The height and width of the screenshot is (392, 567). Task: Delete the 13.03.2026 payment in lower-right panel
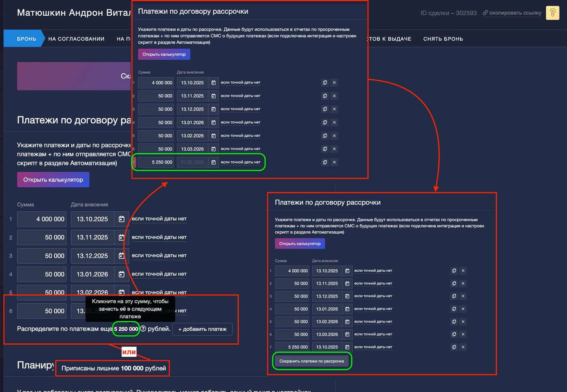463,334
